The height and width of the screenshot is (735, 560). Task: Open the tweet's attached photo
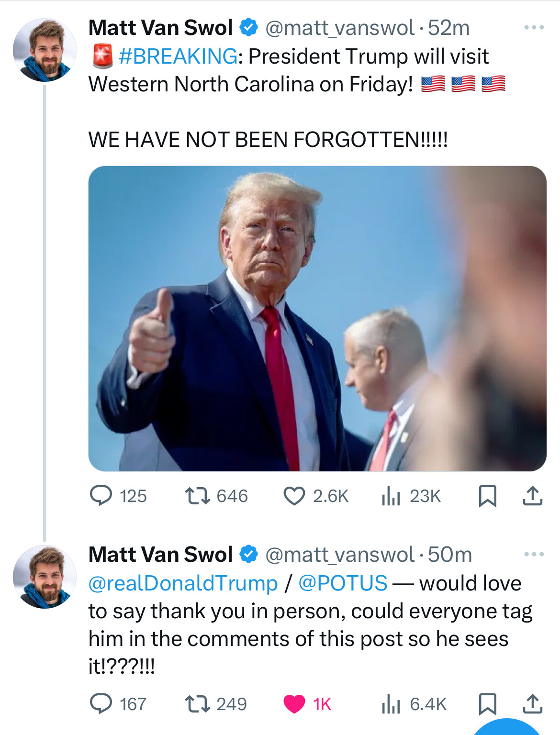[317, 318]
